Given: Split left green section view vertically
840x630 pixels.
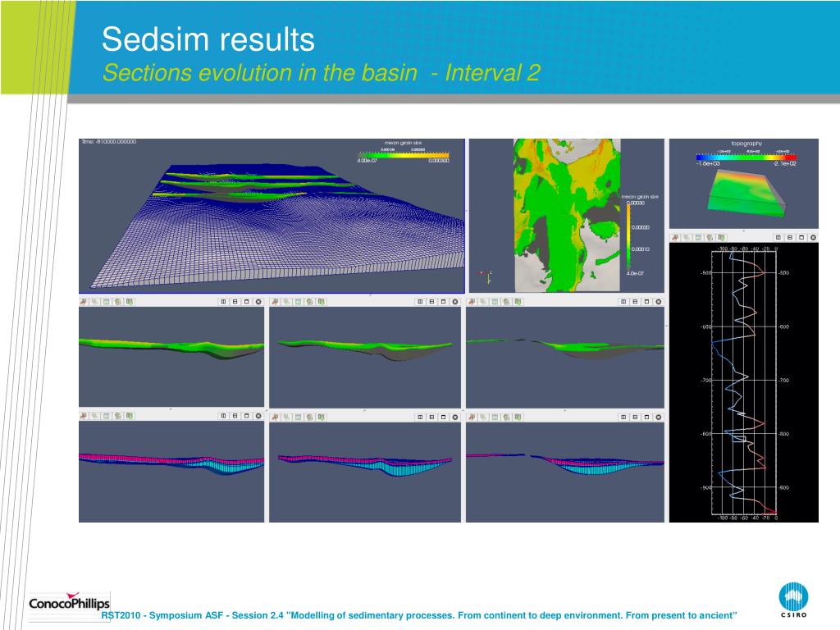Looking at the screenshot, I should point(235,302).
